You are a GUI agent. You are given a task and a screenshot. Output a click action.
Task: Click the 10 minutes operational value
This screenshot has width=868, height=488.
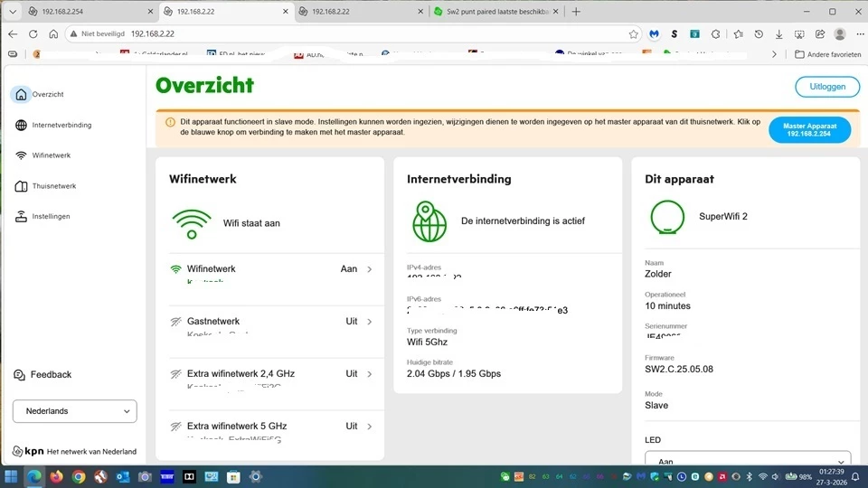coord(667,306)
